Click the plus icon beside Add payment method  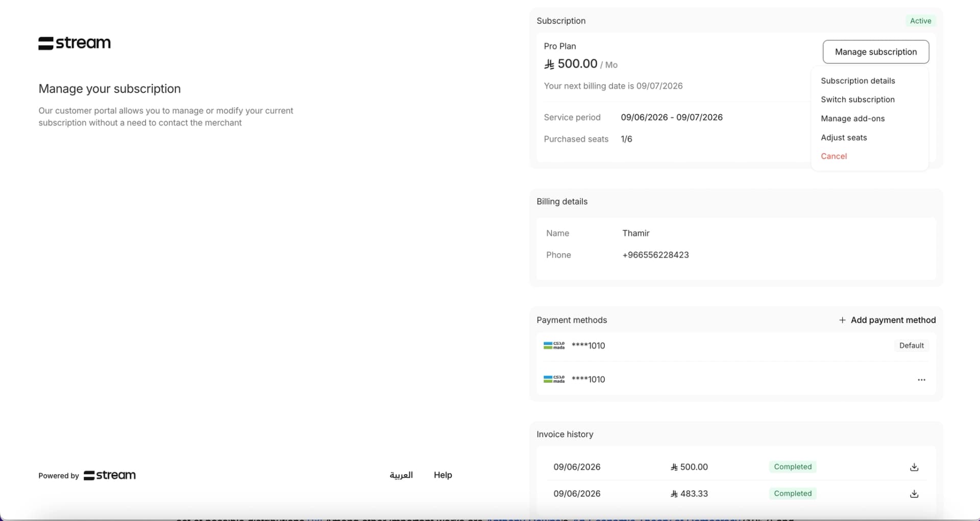point(842,320)
